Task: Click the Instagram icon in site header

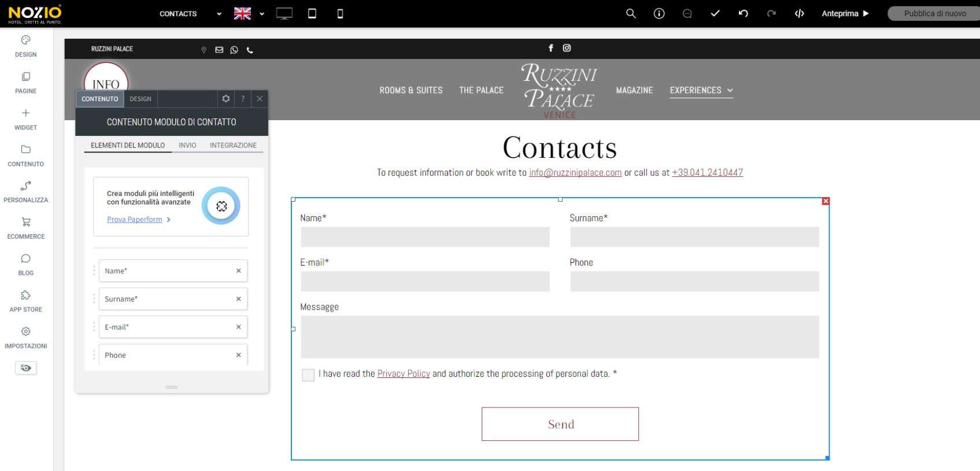Action: click(x=567, y=48)
